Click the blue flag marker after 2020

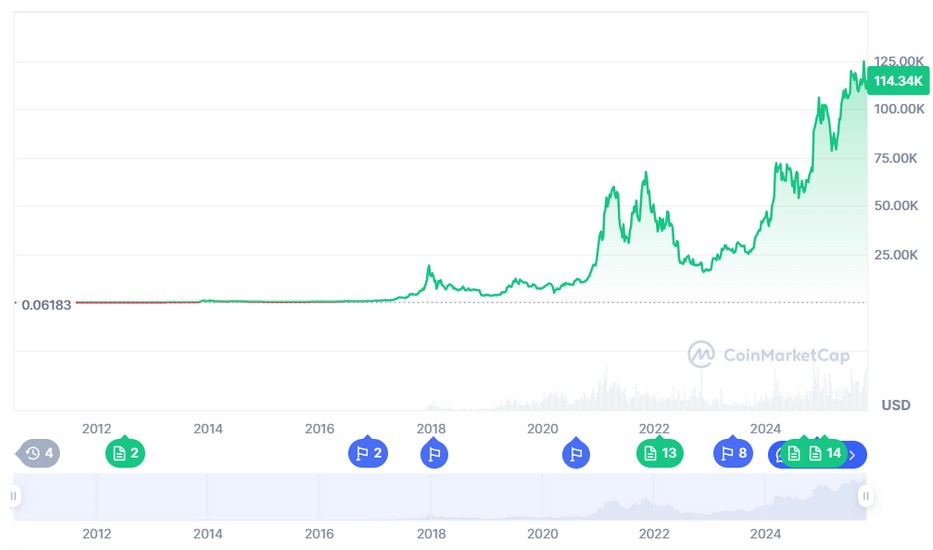pyautogui.click(x=576, y=454)
